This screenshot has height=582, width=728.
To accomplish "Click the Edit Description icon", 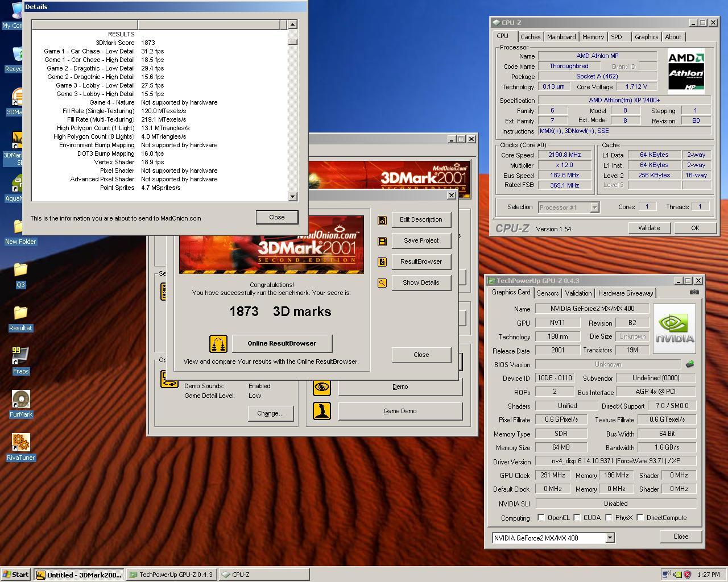I will click(x=382, y=220).
